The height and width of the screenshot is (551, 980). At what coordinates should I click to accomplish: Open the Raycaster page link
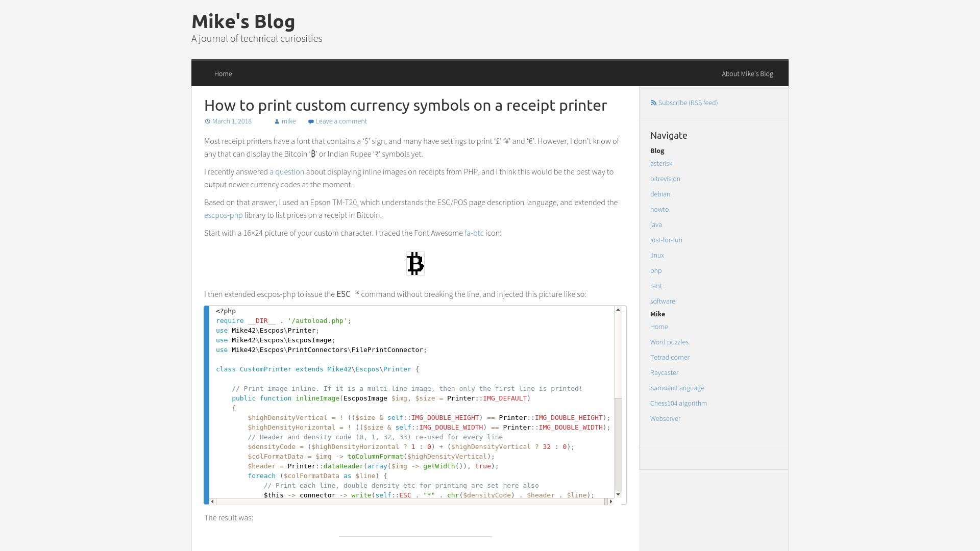coord(664,373)
